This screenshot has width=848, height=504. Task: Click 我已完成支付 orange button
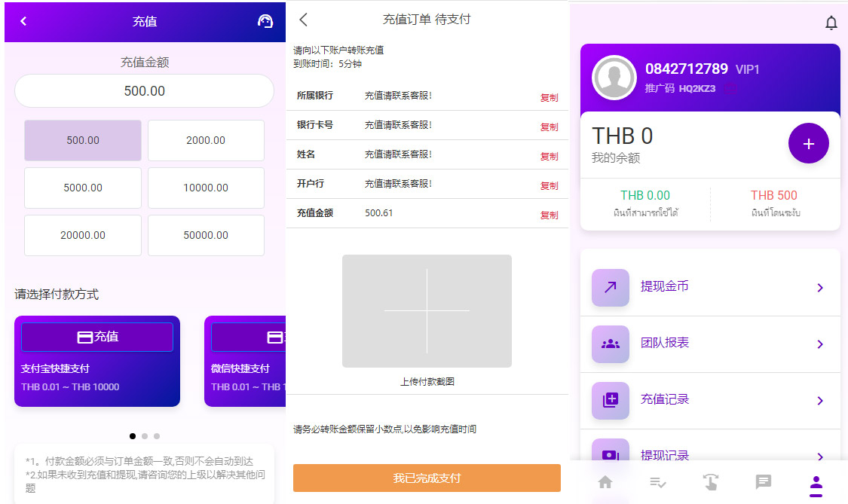tap(427, 478)
